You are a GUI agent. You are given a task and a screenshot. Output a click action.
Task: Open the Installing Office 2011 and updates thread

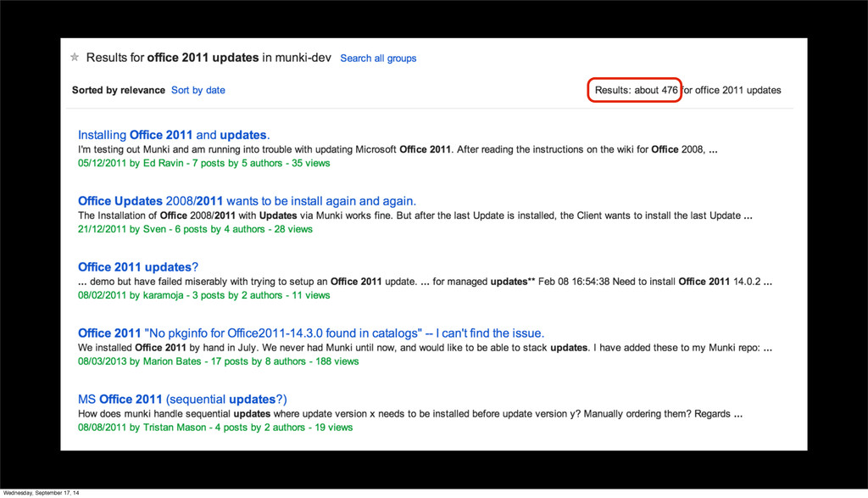click(173, 135)
